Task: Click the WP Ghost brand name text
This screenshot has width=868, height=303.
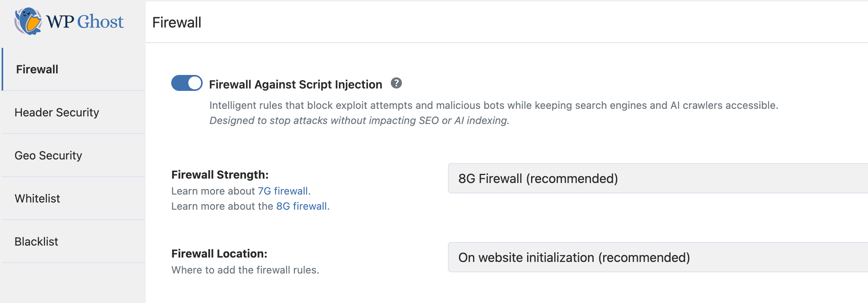Action: point(85,22)
